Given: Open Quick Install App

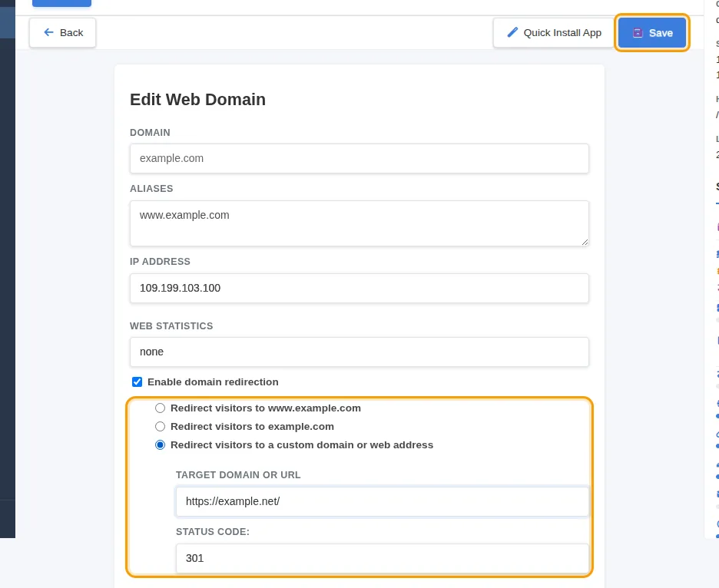Looking at the screenshot, I should (x=554, y=32).
